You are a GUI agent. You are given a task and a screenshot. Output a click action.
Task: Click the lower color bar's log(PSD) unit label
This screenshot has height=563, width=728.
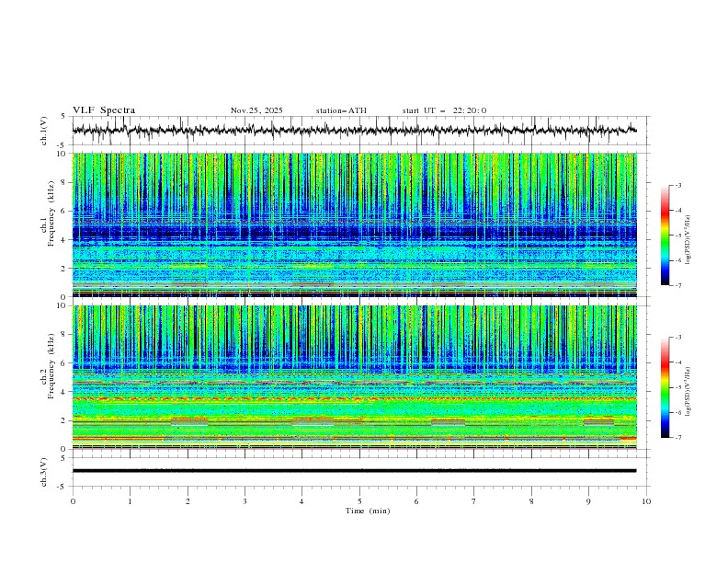pyautogui.click(x=688, y=391)
